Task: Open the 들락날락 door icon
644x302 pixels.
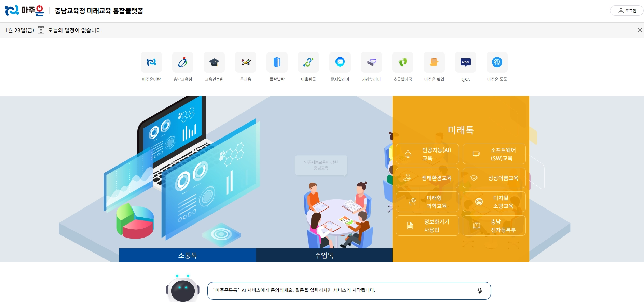Action: 277,62
